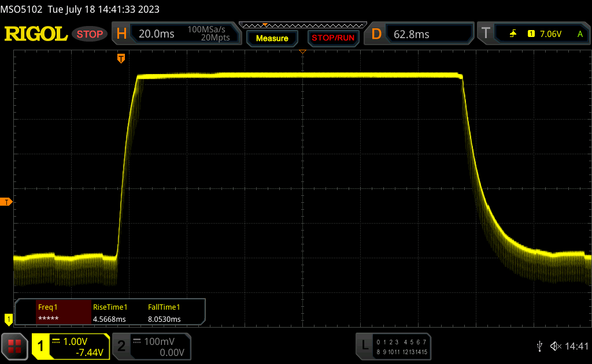Toggle channel 1 using the yellow 1 label
This screenshot has width=592, height=364.
(x=40, y=346)
